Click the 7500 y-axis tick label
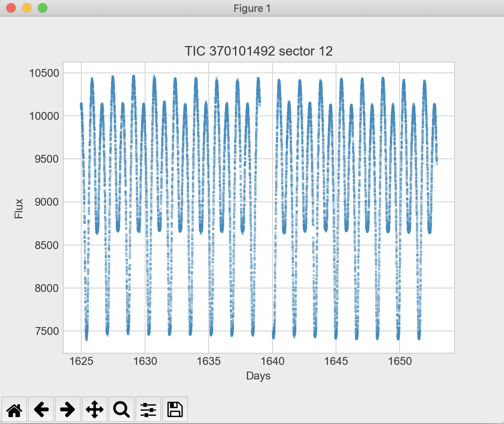 (x=47, y=331)
